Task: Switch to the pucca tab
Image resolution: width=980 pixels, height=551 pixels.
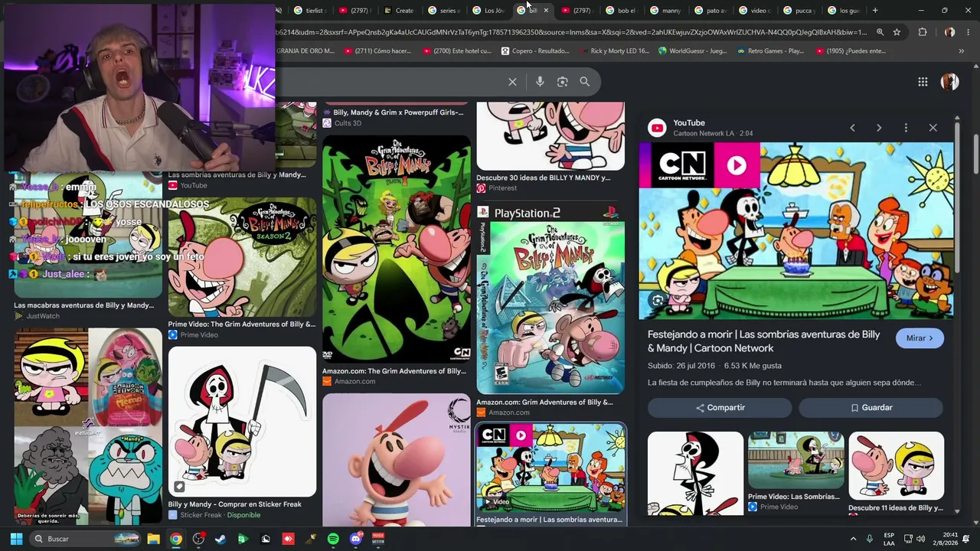Action: click(798, 11)
